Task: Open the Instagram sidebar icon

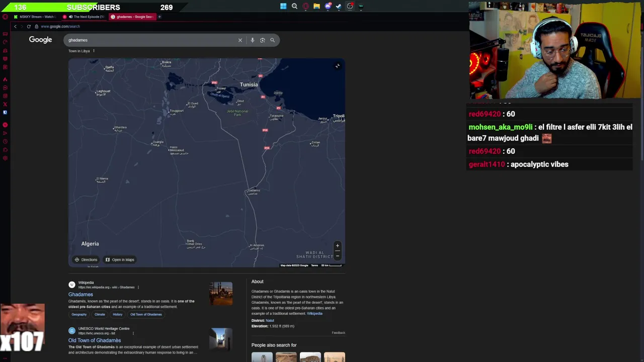Action: 5,96
